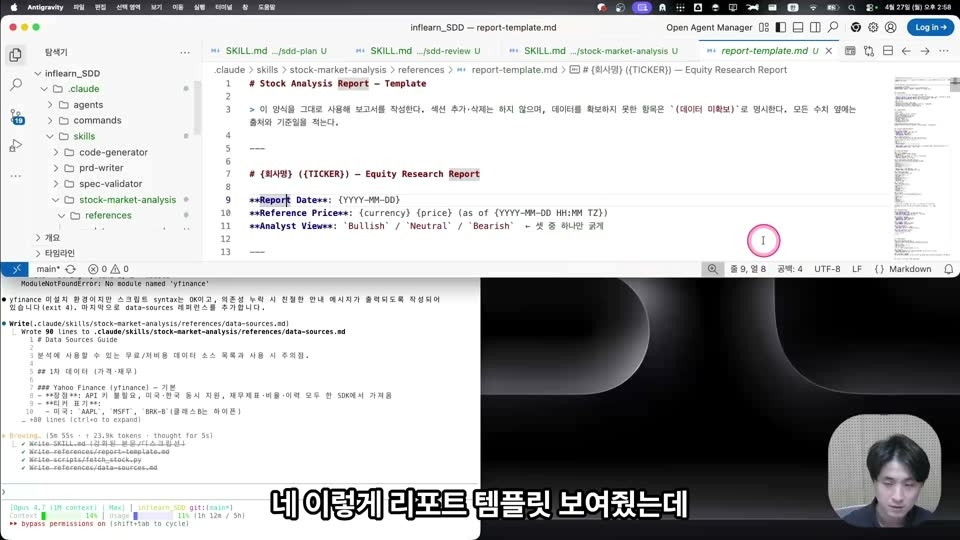Open Source Control view with 19 badge
This screenshot has width=960, height=540.
[x=16, y=116]
